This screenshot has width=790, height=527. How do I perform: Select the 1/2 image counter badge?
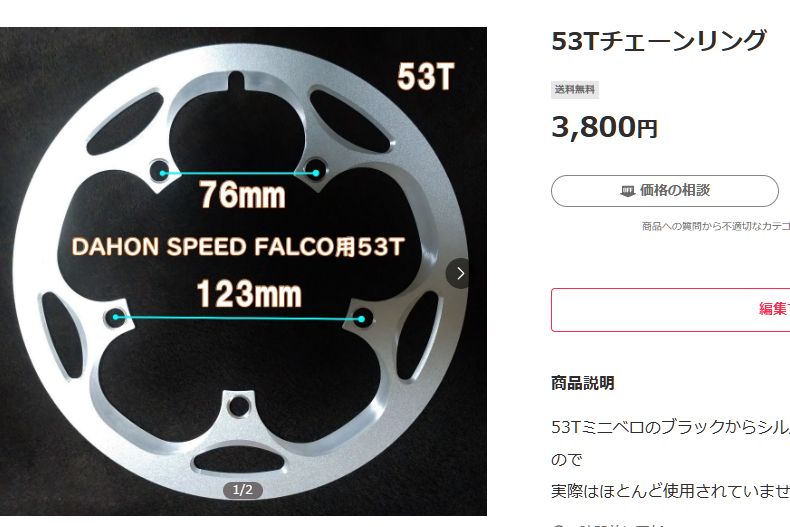[243, 490]
